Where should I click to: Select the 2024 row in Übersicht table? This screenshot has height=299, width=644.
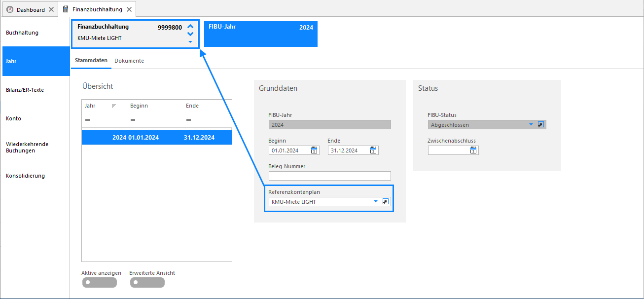[157, 138]
